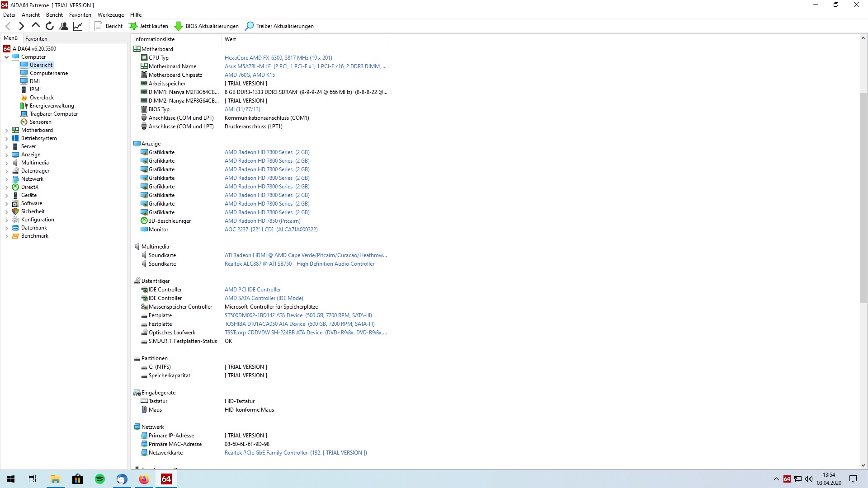
Task: Click the vertical scrollbar down arrow
Action: pos(863,465)
